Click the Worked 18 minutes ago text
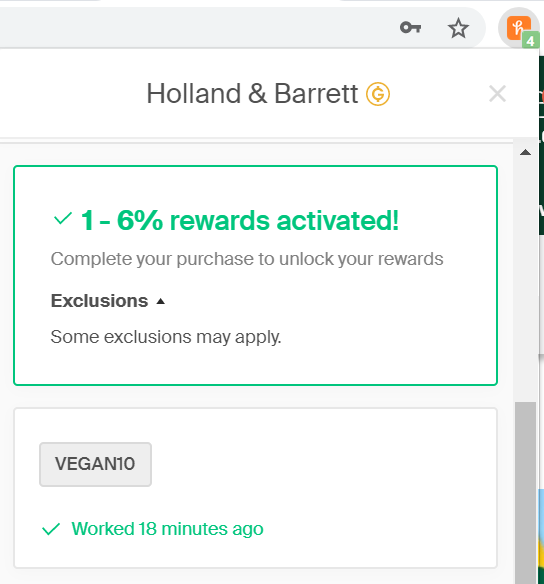 pyautogui.click(x=167, y=529)
